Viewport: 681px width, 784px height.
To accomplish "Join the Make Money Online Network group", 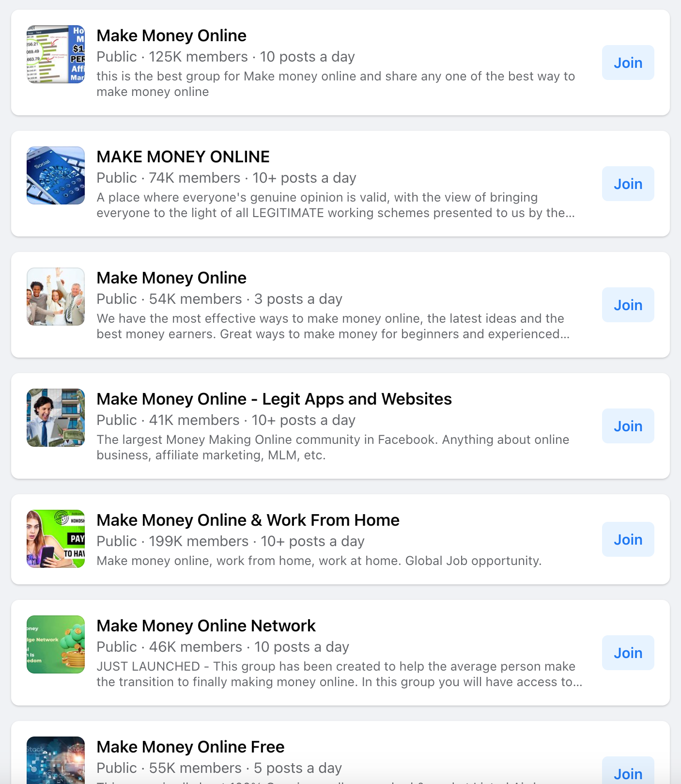I will (x=628, y=653).
